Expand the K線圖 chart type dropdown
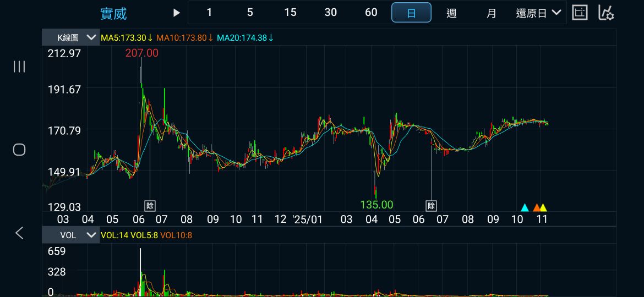644x297 pixels. [70, 38]
